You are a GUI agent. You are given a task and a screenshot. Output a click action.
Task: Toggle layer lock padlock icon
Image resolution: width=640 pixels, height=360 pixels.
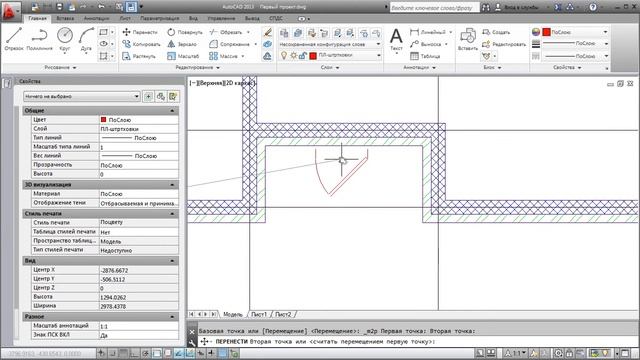[303, 56]
